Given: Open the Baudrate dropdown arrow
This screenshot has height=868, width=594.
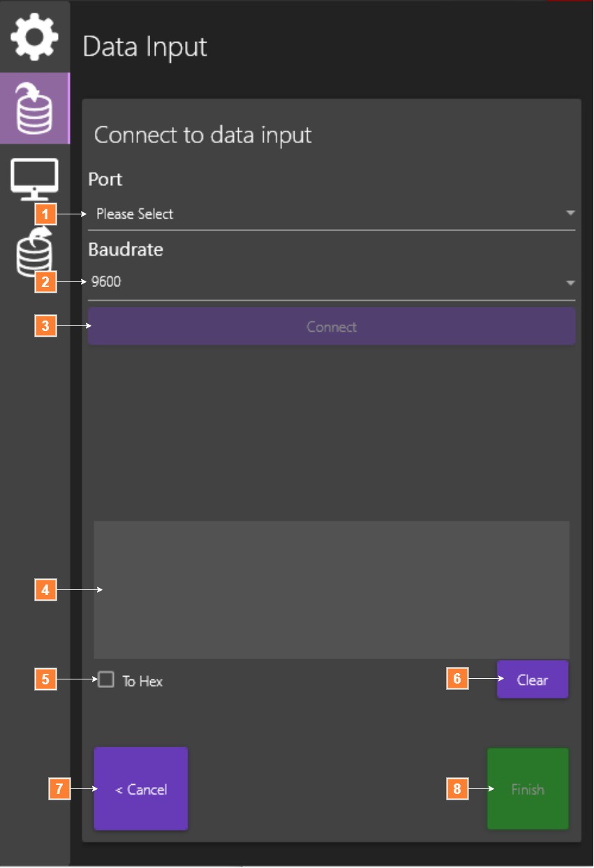Looking at the screenshot, I should 570,283.
